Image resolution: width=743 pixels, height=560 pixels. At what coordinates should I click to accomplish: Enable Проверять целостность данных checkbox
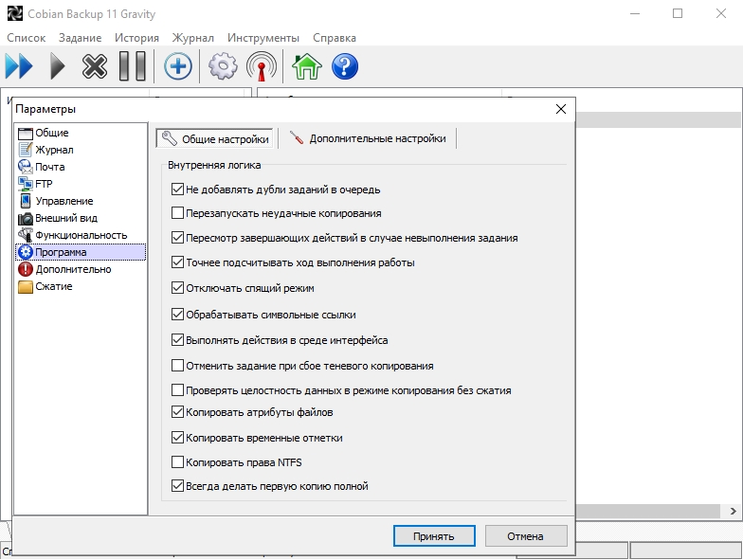click(x=177, y=390)
